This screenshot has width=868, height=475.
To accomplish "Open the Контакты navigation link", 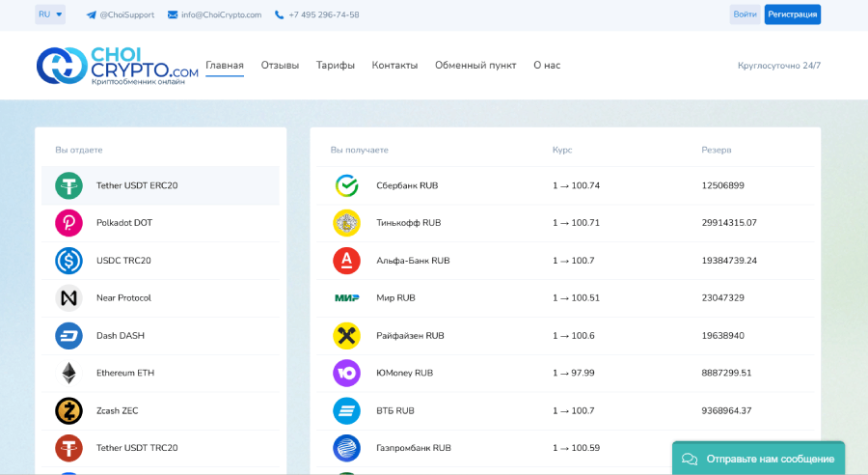I will tap(394, 66).
